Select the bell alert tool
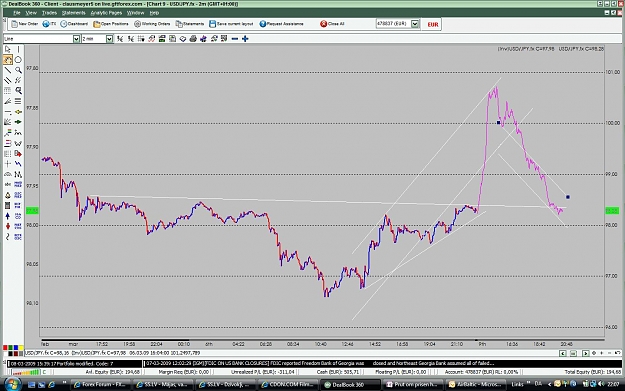The image size is (625, 391). 8,195
